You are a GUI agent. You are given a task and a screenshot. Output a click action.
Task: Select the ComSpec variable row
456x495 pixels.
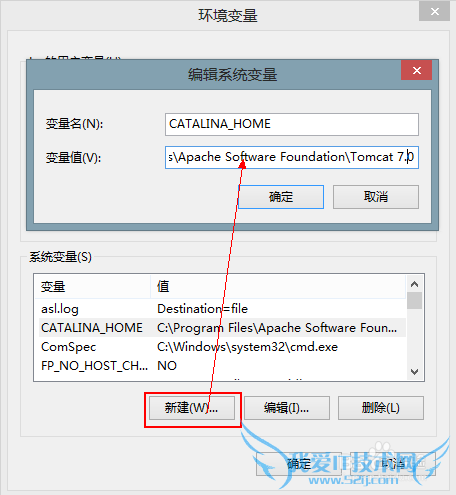[222, 347]
